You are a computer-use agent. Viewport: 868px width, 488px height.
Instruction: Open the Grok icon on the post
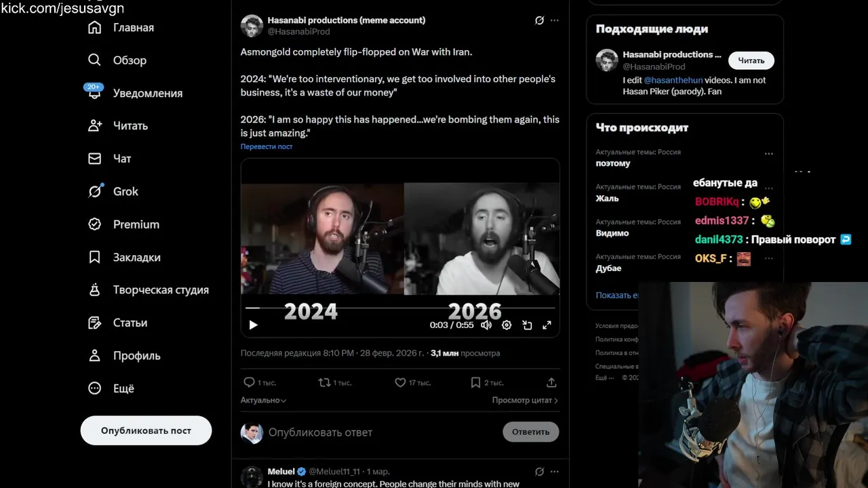pos(539,20)
